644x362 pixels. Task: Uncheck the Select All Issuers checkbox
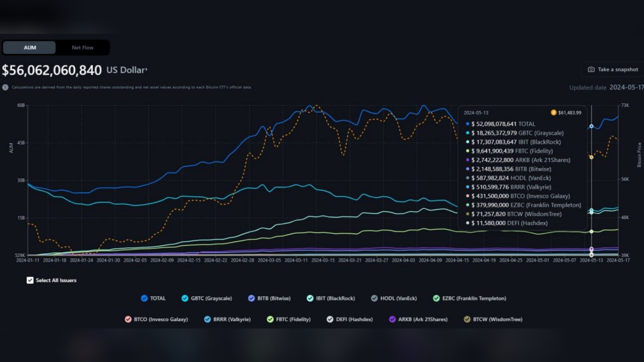30,280
